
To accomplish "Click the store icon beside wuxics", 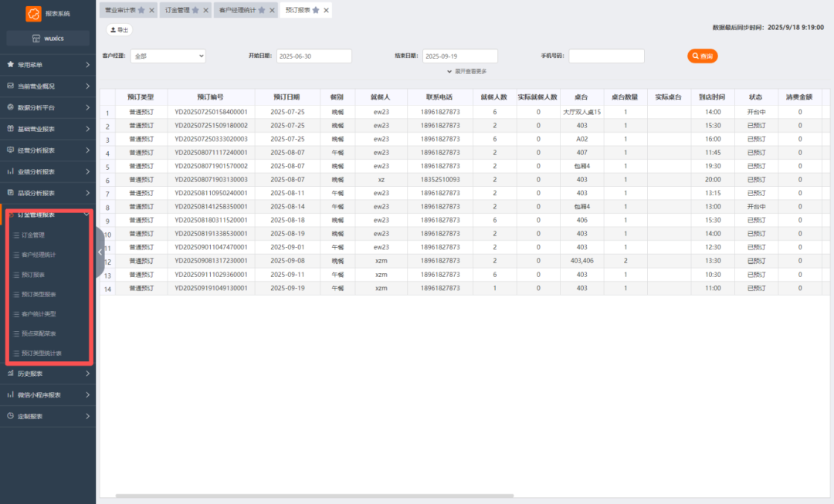I will click(x=36, y=39).
